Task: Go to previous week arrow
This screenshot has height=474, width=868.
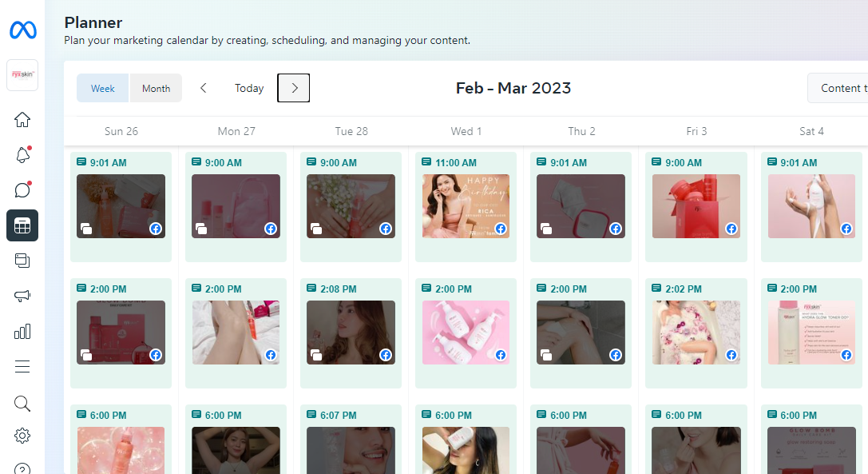Action: (203, 88)
